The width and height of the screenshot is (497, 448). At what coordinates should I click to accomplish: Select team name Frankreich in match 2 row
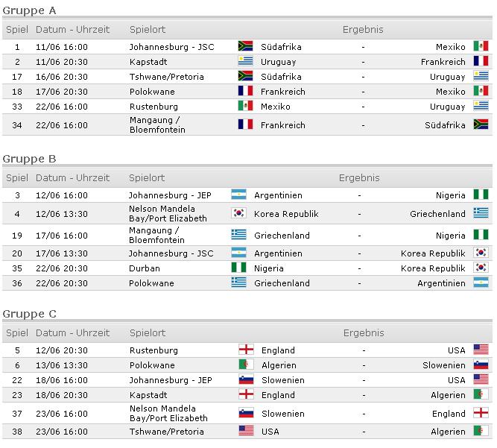click(x=443, y=62)
